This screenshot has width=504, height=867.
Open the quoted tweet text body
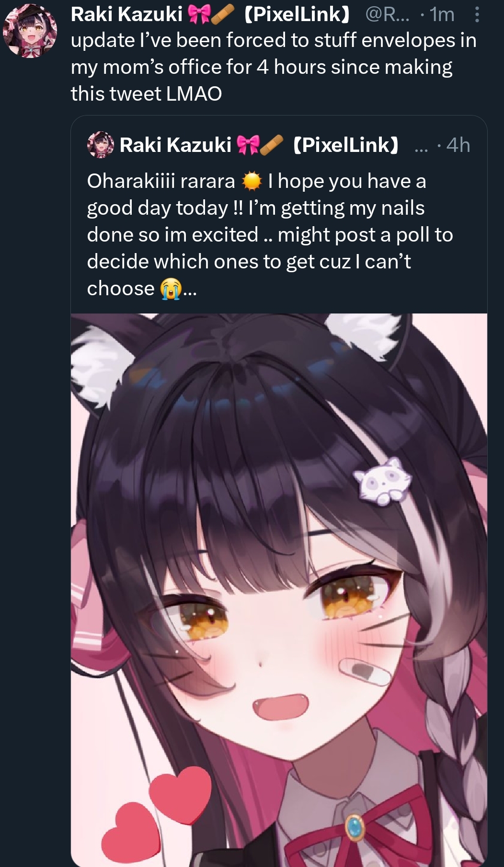pyautogui.click(x=270, y=235)
